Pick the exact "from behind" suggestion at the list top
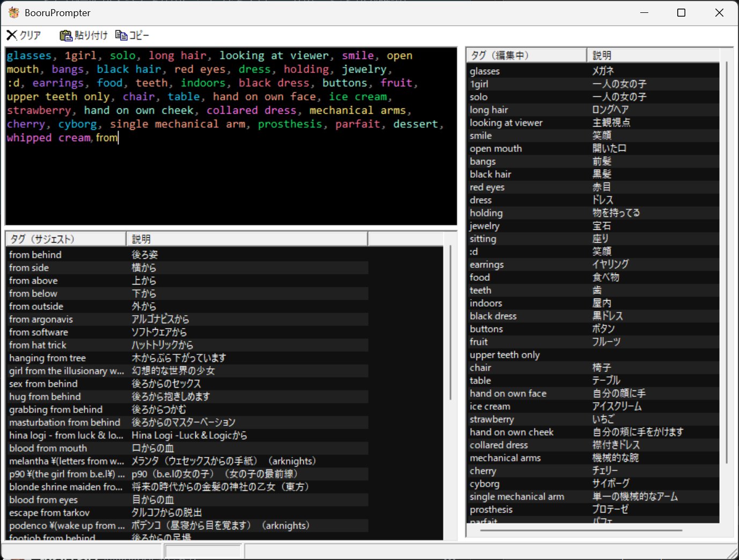This screenshot has width=739, height=560. 187,254
